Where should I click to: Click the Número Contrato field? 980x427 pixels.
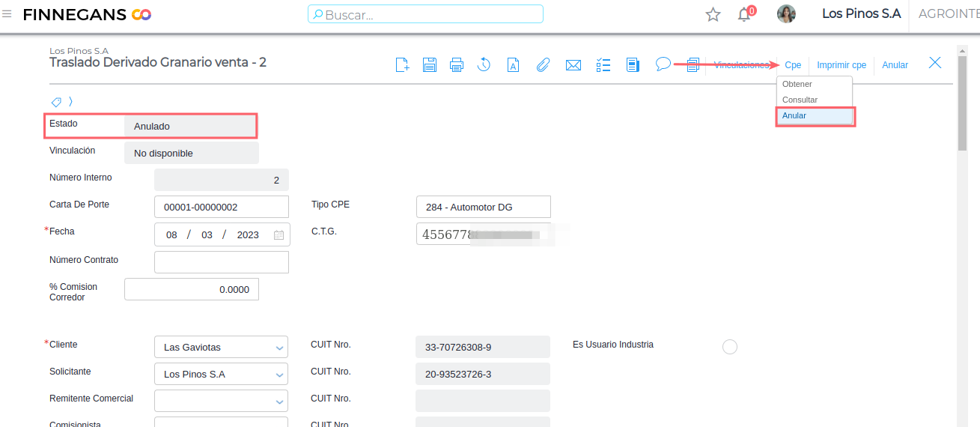pos(221,262)
